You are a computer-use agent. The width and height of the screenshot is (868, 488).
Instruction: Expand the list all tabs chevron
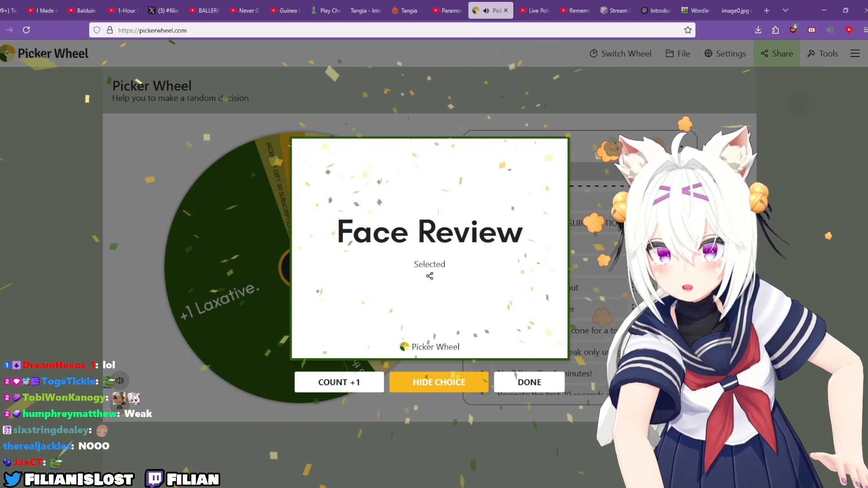[785, 10]
